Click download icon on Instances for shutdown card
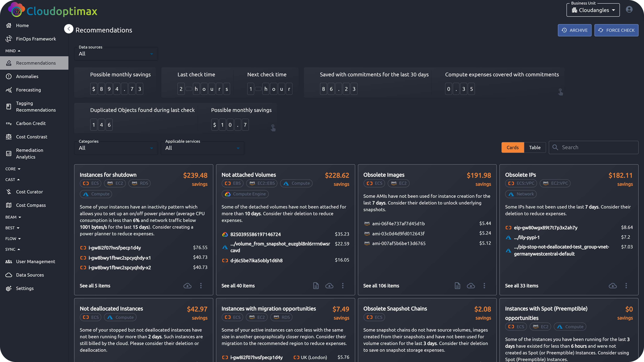 point(187,285)
